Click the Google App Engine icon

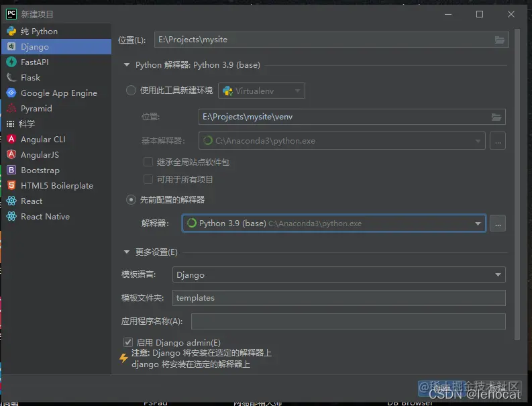coord(11,93)
